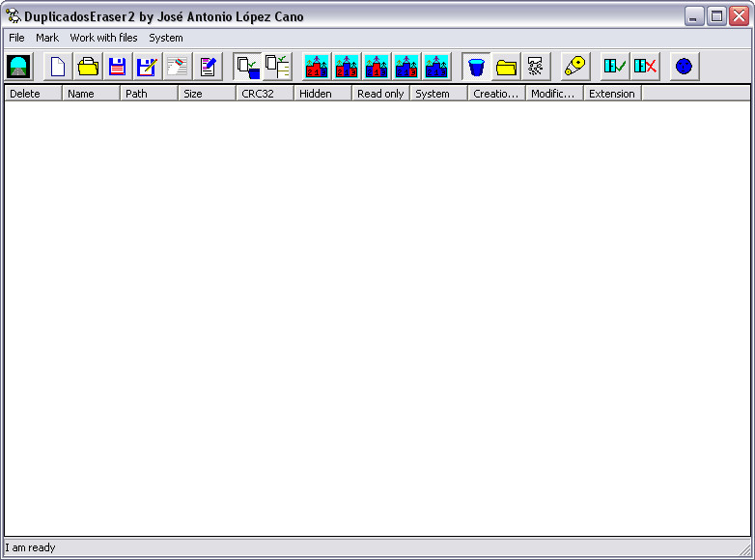Create a new list with blank page icon
This screenshot has width=755, height=560.
(x=58, y=67)
